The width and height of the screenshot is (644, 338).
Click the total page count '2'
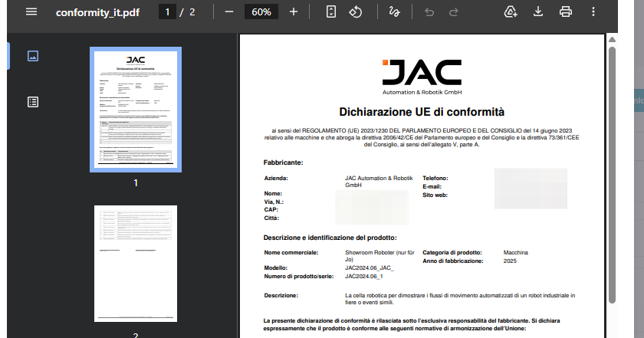192,12
